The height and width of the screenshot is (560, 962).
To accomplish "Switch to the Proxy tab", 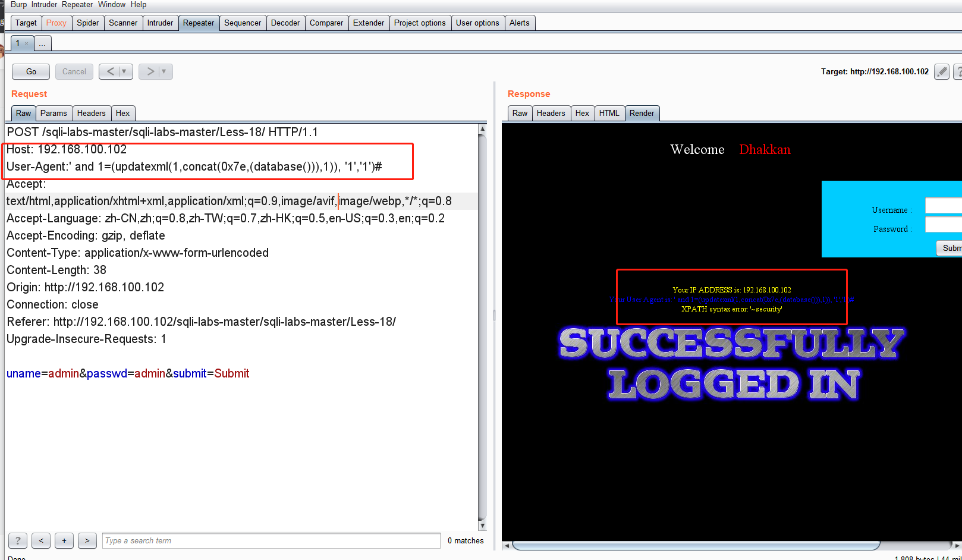I will (56, 23).
